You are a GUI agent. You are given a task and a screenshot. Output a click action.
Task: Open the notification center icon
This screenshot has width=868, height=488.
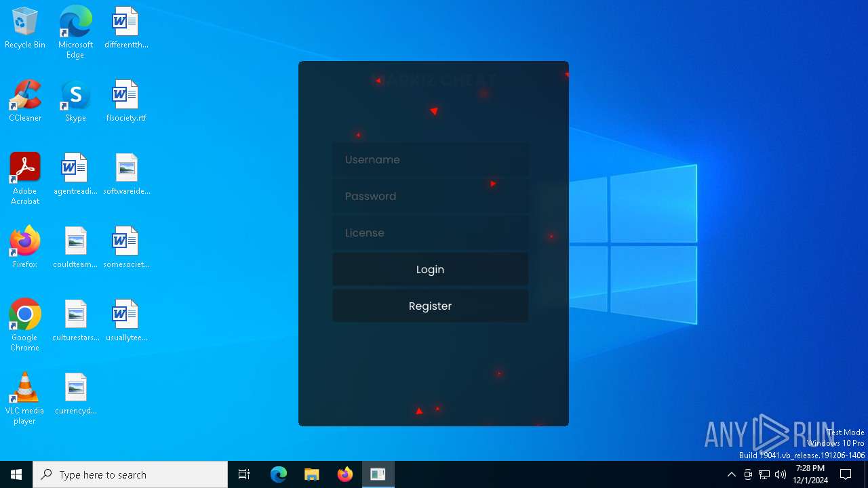point(846,474)
